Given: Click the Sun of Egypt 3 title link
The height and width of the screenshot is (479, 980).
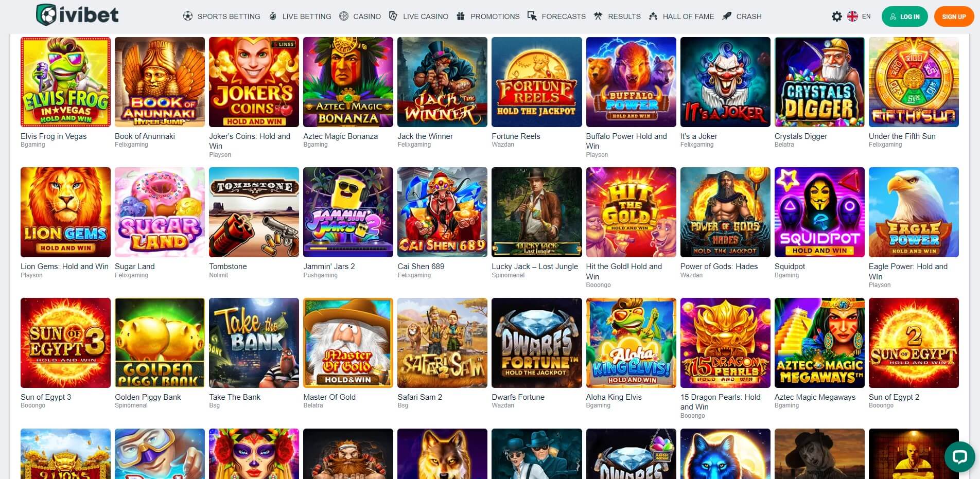Looking at the screenshot, I should tap(46, 397).
